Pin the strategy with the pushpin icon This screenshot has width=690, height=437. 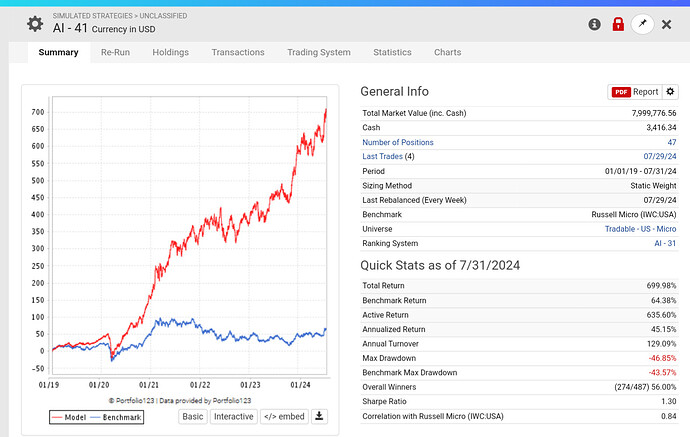click(642, 24)
